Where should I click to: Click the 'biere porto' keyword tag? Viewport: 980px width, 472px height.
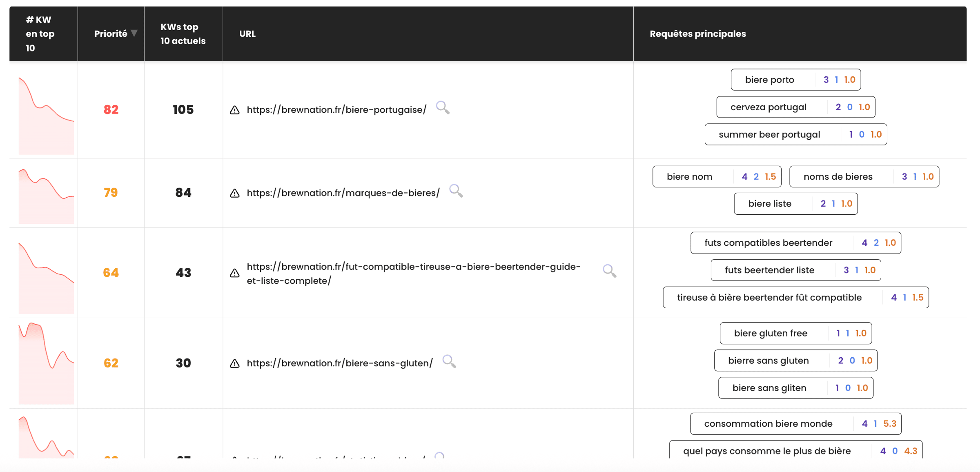click(x=769, y=80)
